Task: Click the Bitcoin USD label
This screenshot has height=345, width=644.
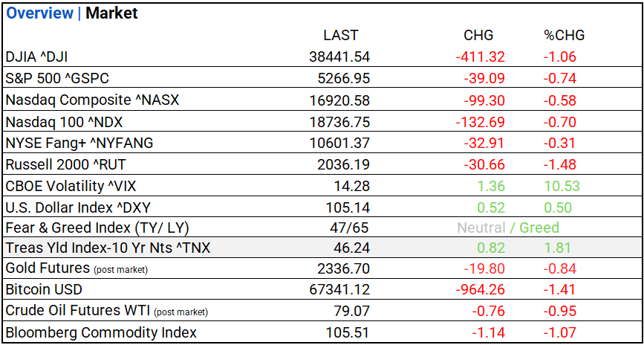Action: (44, 289)
